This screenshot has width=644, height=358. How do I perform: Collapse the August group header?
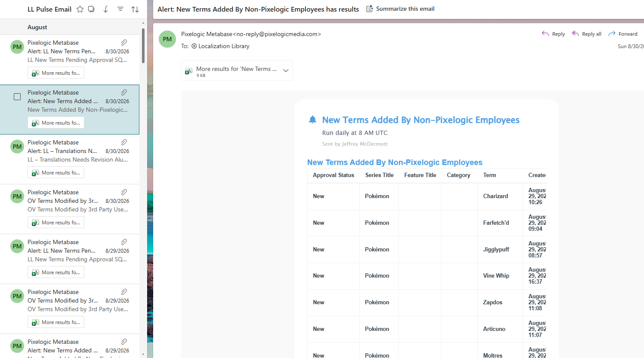[x=37, y=27]
